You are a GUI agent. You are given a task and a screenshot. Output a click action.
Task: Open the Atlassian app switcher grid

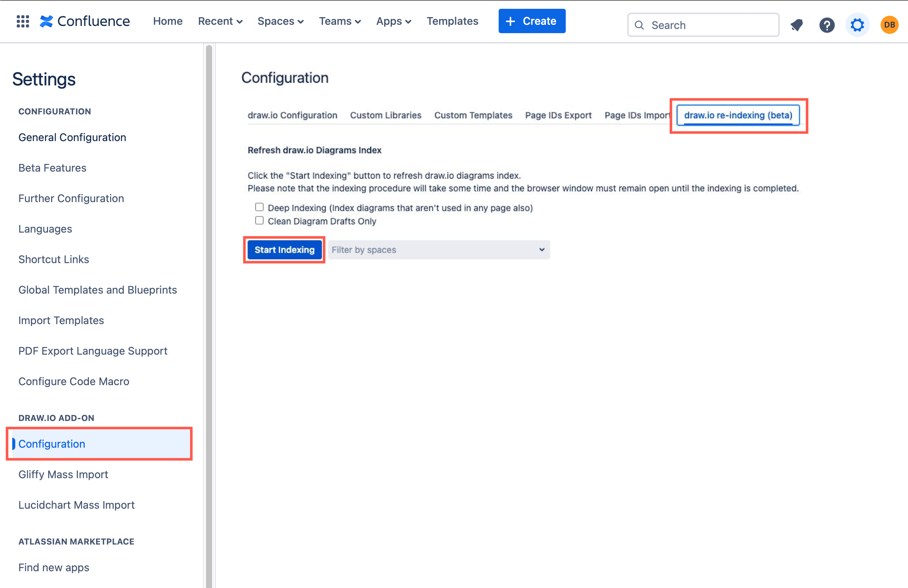click(x=23, y=21)
